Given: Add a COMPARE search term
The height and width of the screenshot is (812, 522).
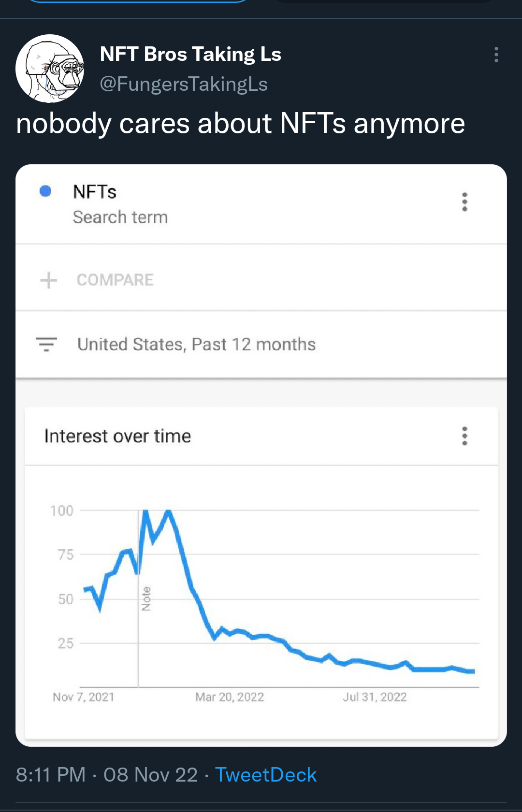Looking at the screenshot, I should 115,280.
